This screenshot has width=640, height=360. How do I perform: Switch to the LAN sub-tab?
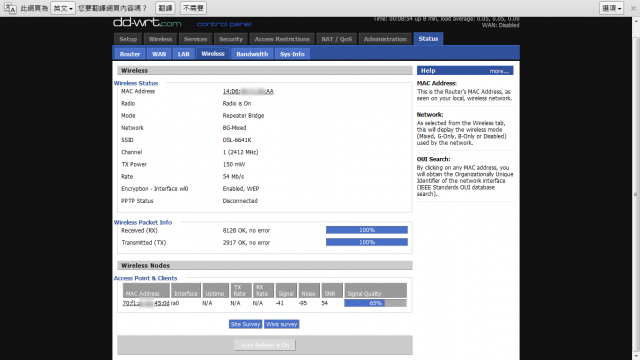tap(184, 54)
